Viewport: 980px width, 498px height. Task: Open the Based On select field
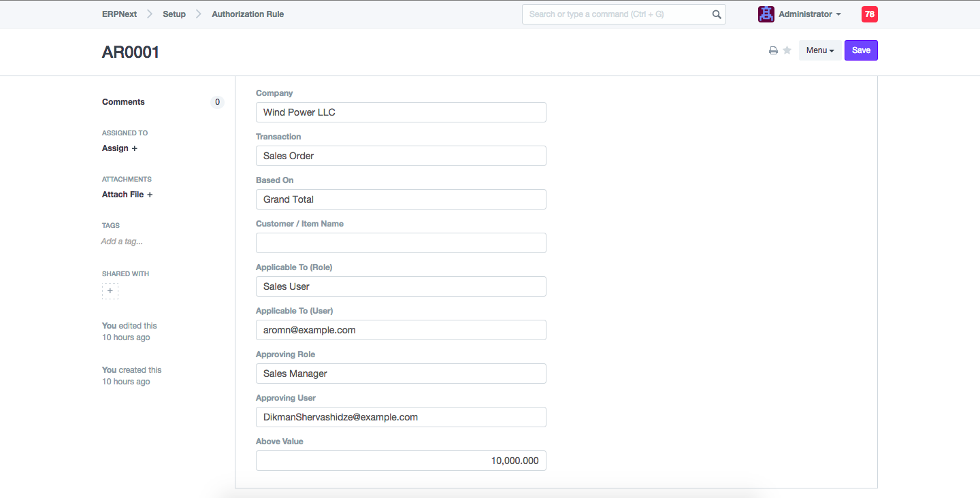point(401,199)
